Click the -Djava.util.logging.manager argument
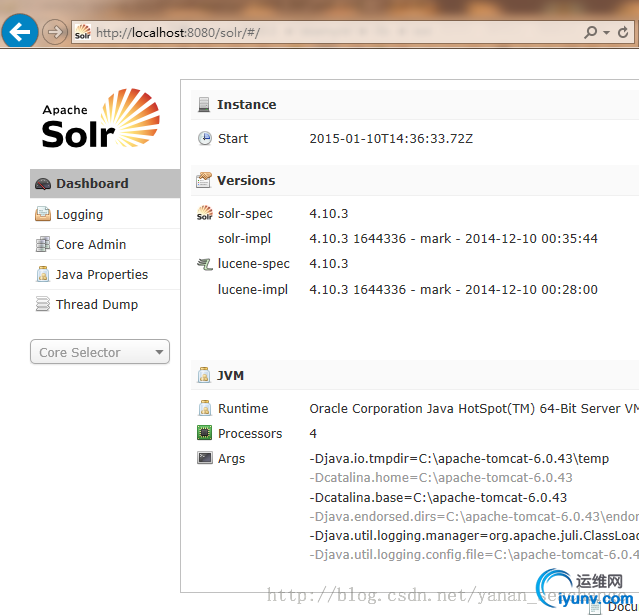Image resolution: width=639 pixels, height=615 pixels. [474, 535]
